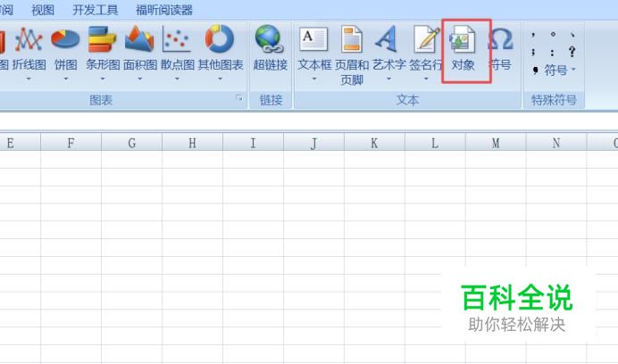Select column E header

(20, 143)
